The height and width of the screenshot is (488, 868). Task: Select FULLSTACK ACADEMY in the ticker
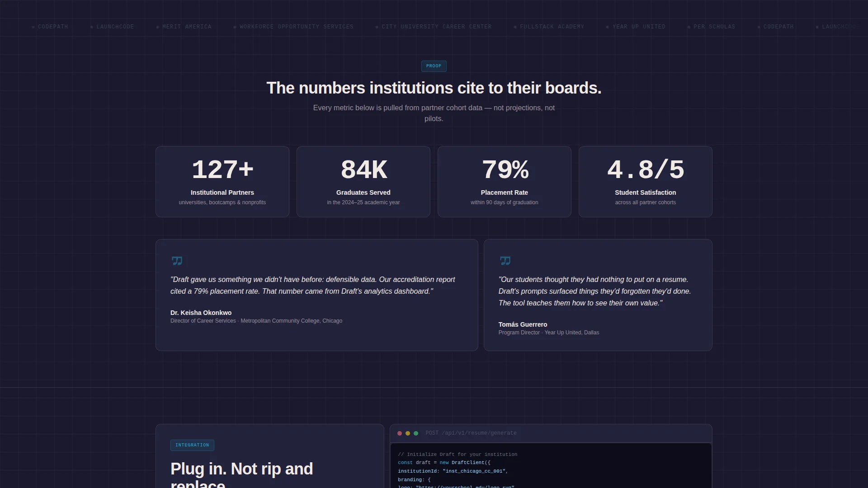[549, 27]
